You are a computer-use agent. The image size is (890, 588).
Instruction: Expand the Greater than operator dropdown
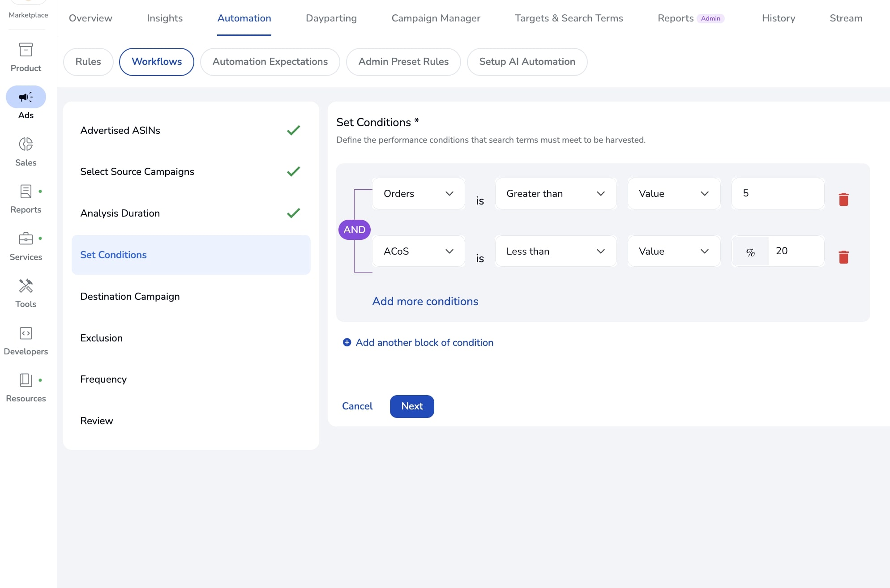click(x=556, y=193)
